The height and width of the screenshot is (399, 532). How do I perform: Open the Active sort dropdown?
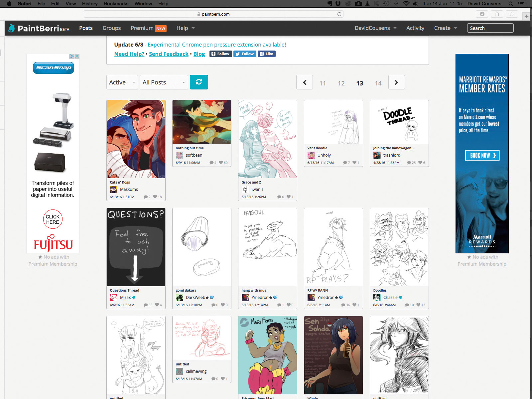click(122, 82)
